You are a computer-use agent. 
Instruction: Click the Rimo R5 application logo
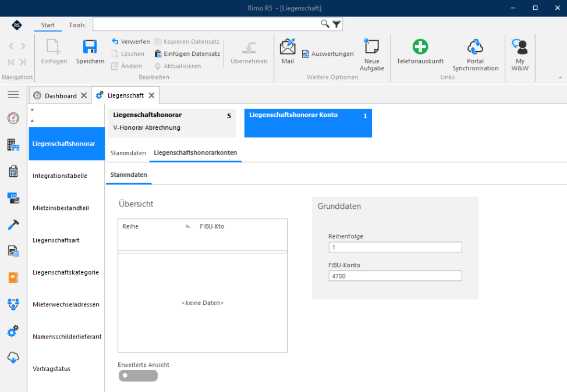coord(17,25)
